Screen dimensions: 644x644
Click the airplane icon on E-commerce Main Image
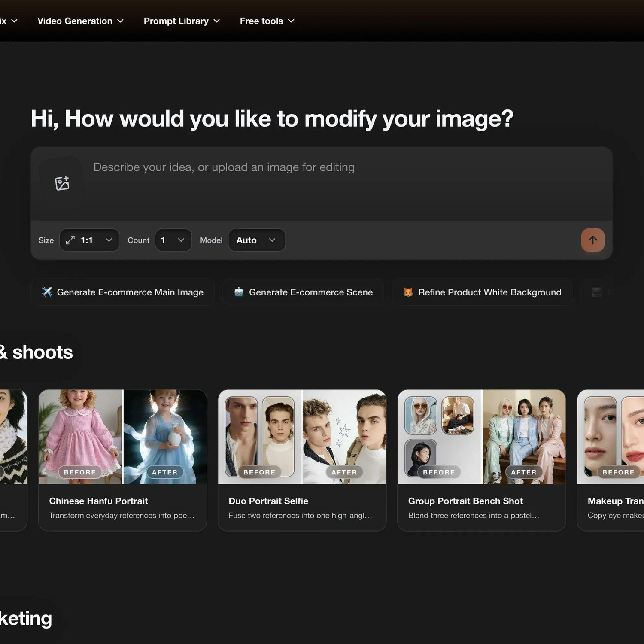coord(46,292)
